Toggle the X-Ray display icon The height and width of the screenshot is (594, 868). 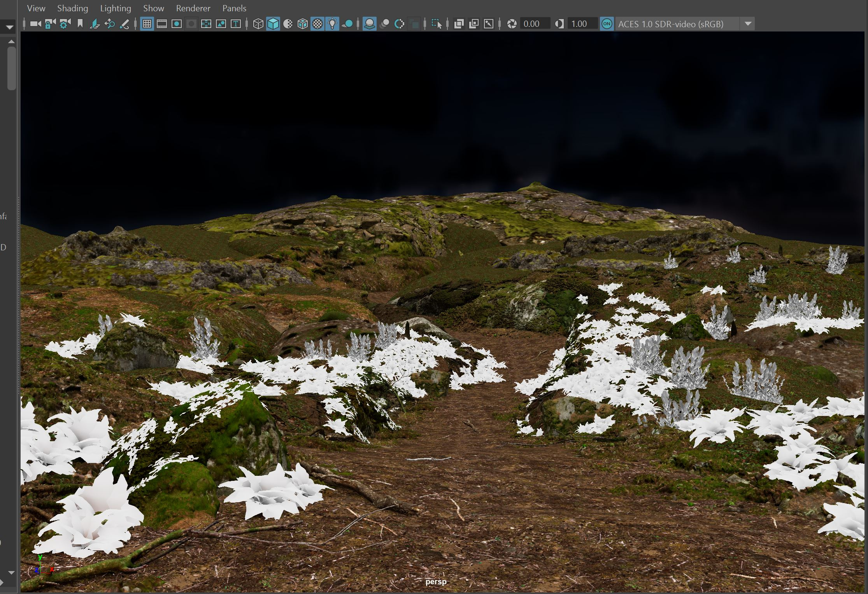click(459, 24)
